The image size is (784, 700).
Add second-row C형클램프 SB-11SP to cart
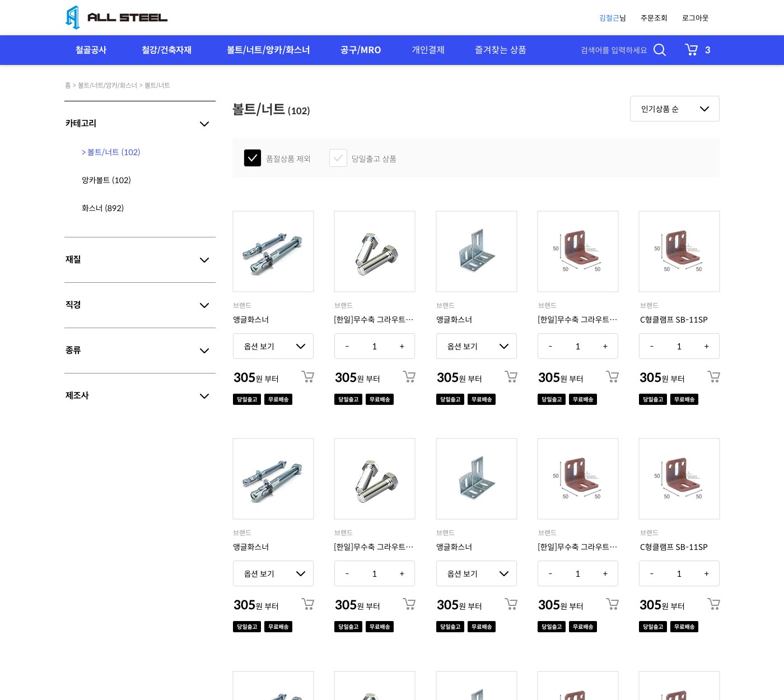713,604
